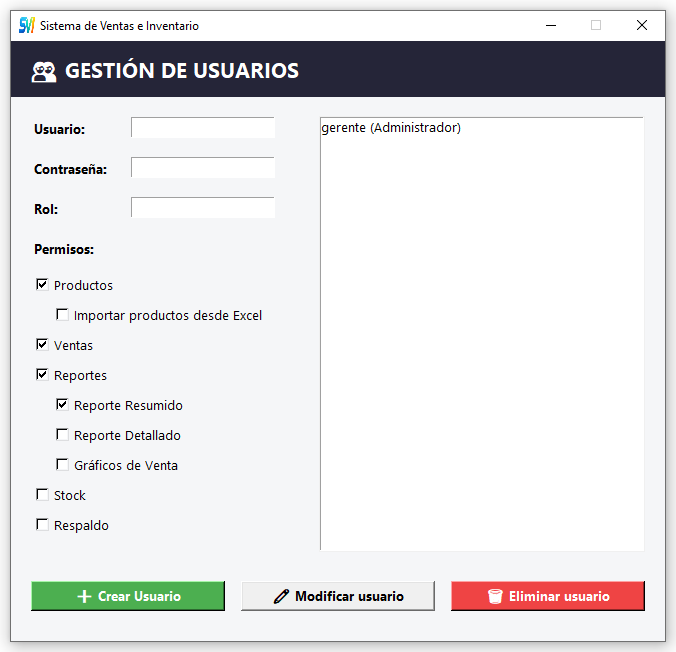Click the plus icon on Crear Usuario

click(84, 597)
